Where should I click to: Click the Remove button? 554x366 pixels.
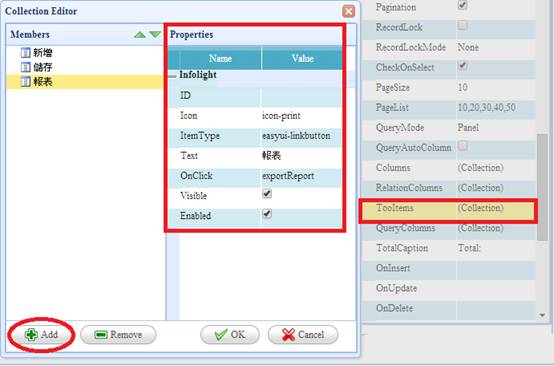point(118,335)
